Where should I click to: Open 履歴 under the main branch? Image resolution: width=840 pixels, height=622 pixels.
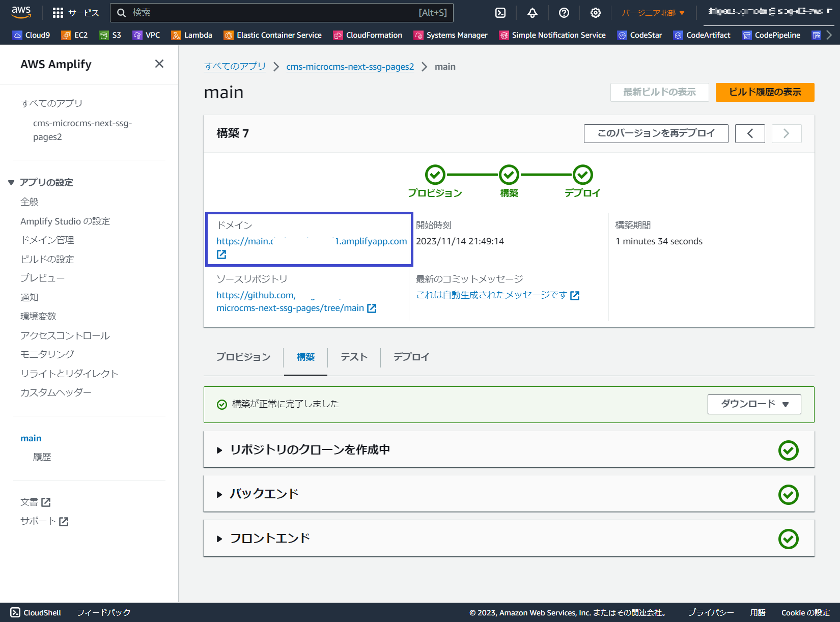(42, 457)
